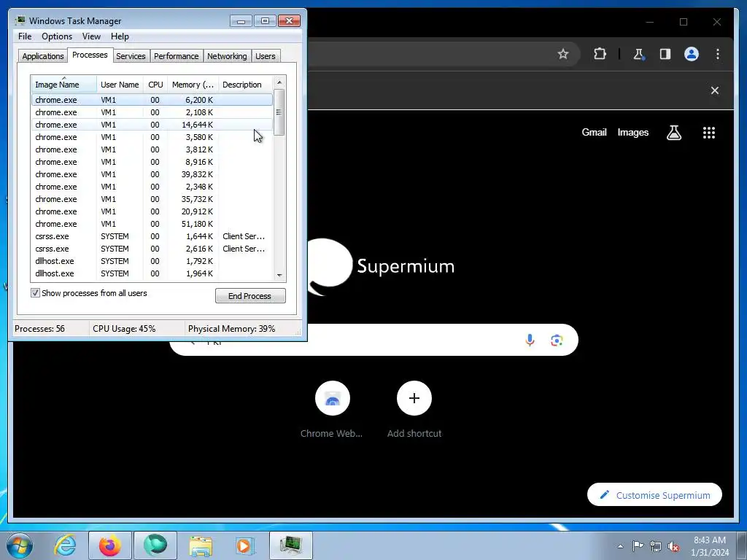Open the Windows Start button
747x560 pixels.
coord(20,545)
